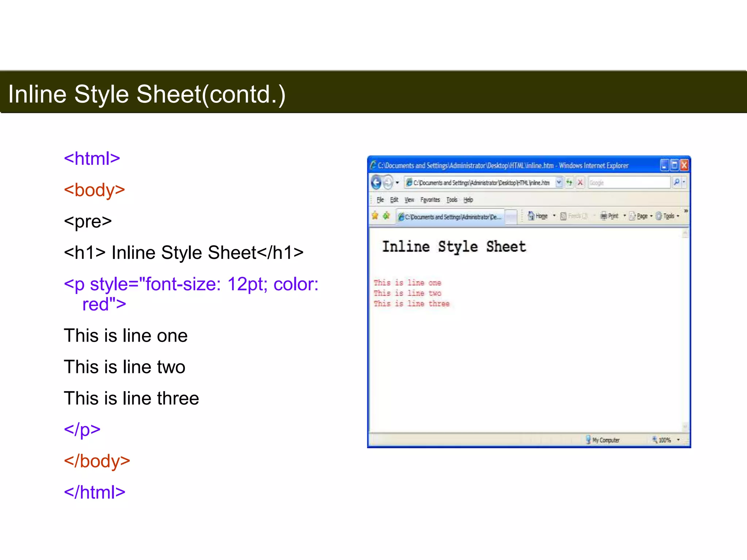Expand the zoom level dropdown arrow

(678, 440)
